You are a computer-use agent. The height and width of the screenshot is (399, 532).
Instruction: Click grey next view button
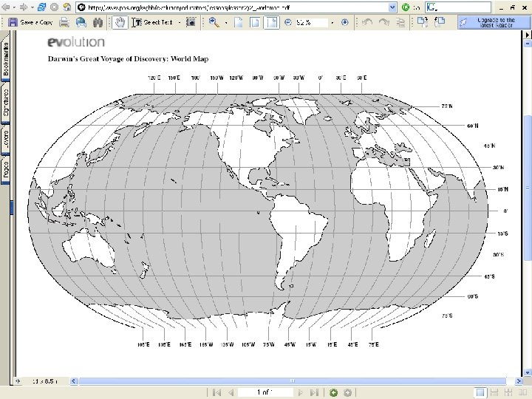click(x=347, y=392)
